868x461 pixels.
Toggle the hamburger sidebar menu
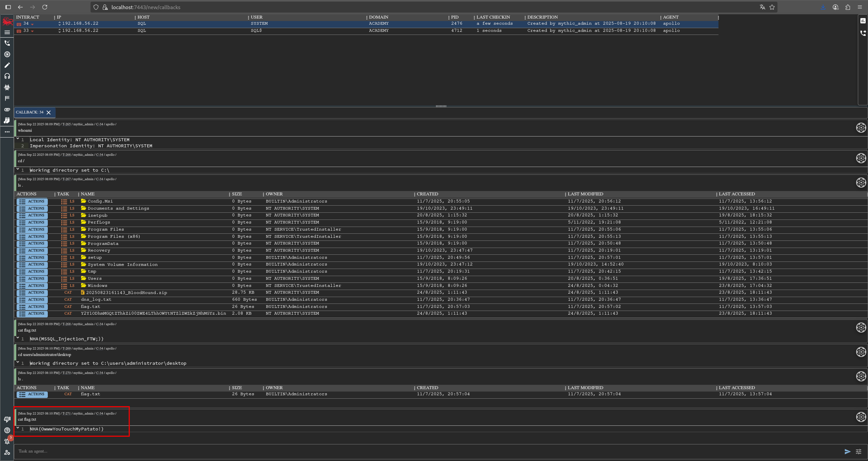coord(7,32)
